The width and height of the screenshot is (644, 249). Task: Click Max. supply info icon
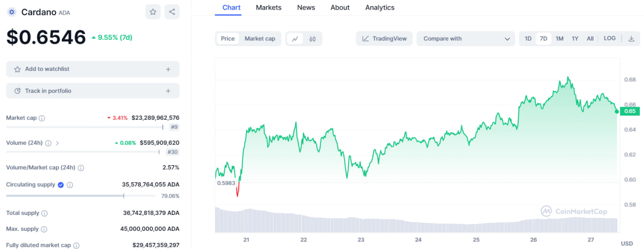tap(44, 229)
